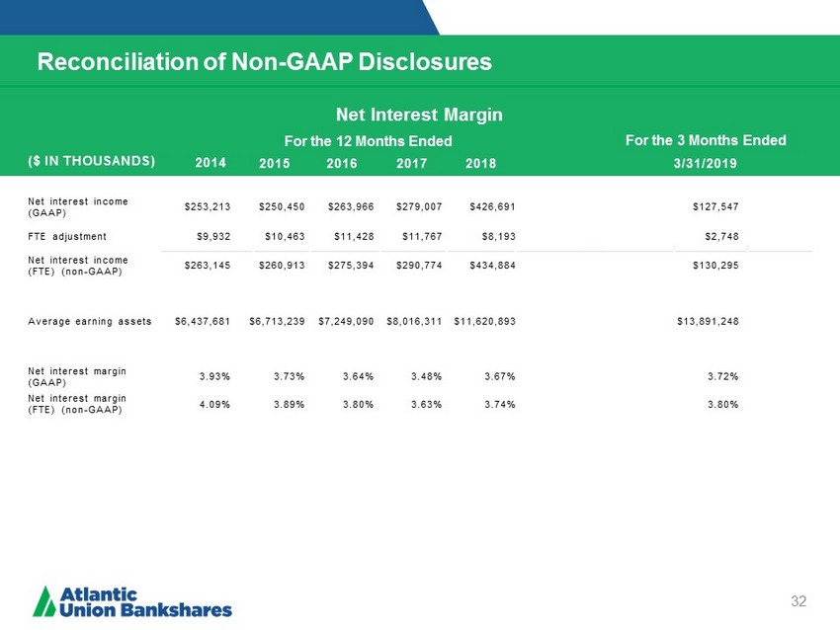This screenshot has width=840, height=630.
Task: Click the 3/31/2019 column header
Action: 706,163
